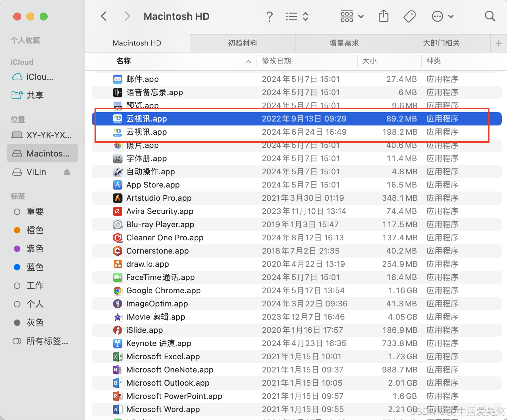
Task: Click the back navigation arrow
Action: 103,16
